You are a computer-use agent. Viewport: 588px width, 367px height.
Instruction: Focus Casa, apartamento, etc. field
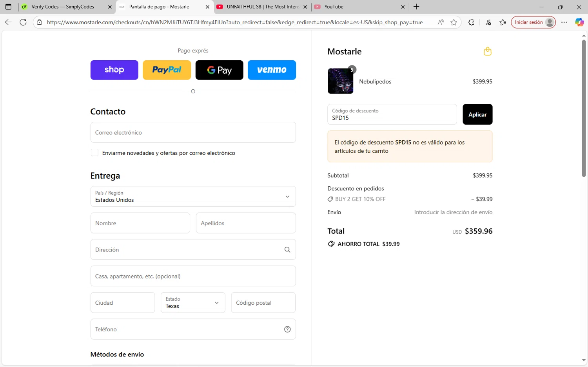193,276
